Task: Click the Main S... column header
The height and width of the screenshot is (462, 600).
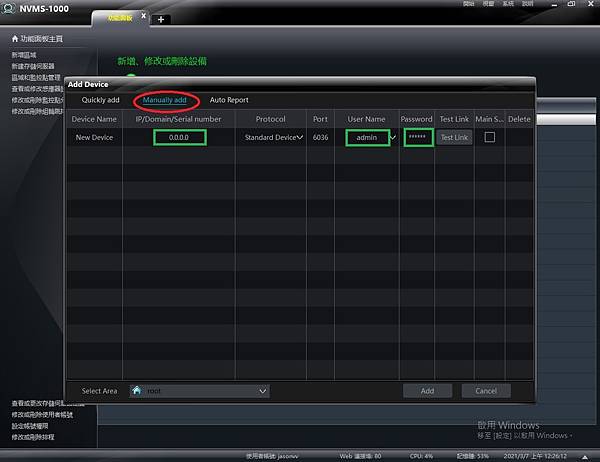Action: 489,119
